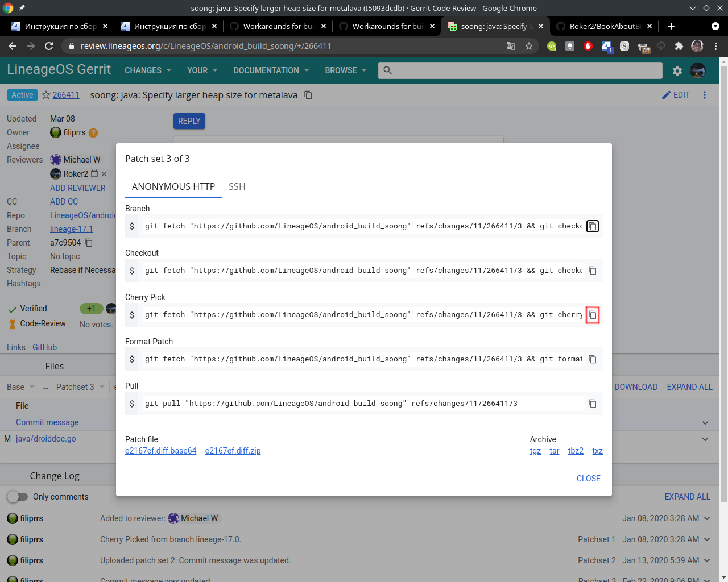
Task: Open the java/droiddoc.go file
Action: (x=46, y=439)
